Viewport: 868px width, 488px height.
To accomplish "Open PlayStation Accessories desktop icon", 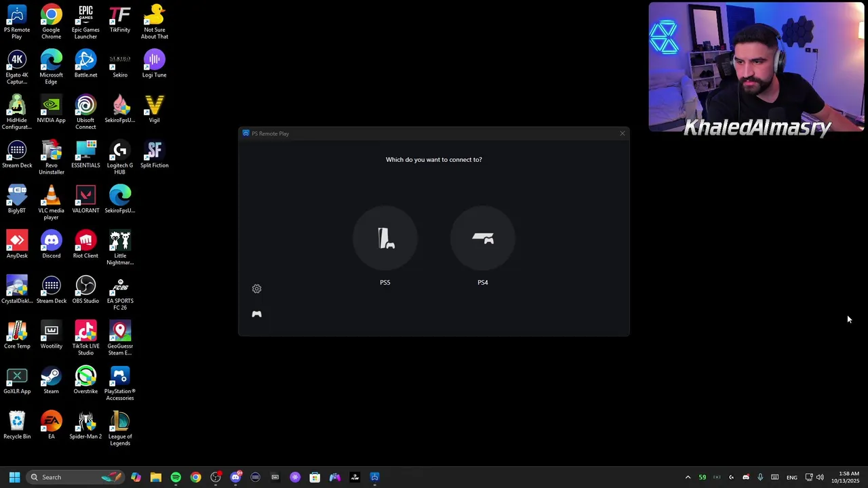I will click(120, 383).
